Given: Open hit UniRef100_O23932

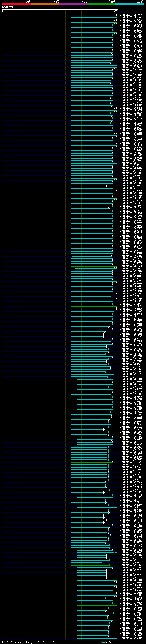Looking at the screenshot, I should click(131, 27).
